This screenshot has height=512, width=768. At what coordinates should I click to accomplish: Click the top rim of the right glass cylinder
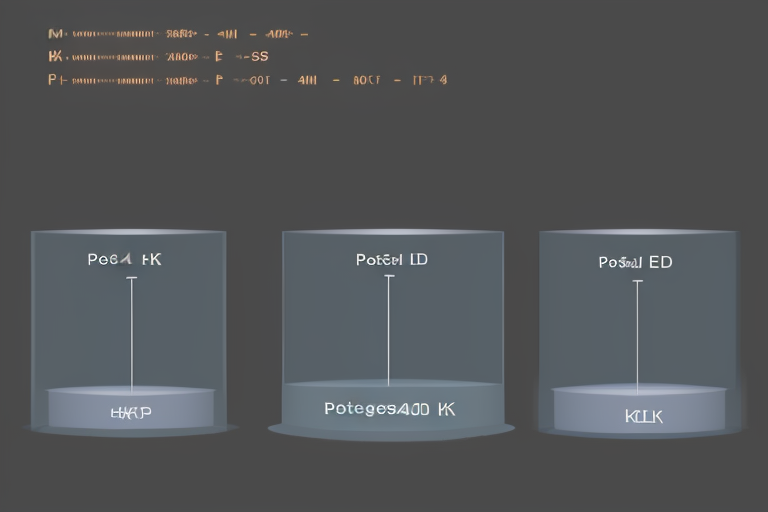pyautogui.click(x=638, y=233)
